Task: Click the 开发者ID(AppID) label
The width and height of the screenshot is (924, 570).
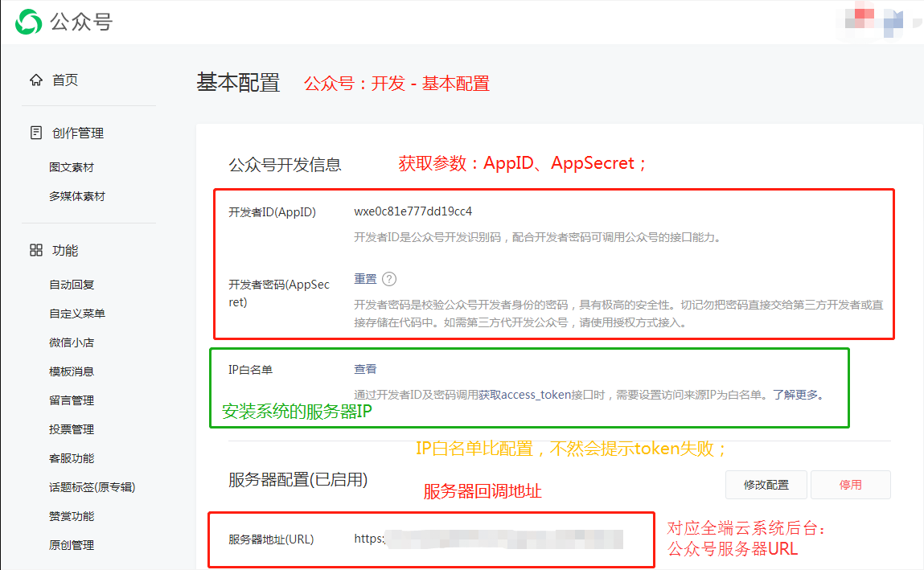Action: [x=273, y=212]
